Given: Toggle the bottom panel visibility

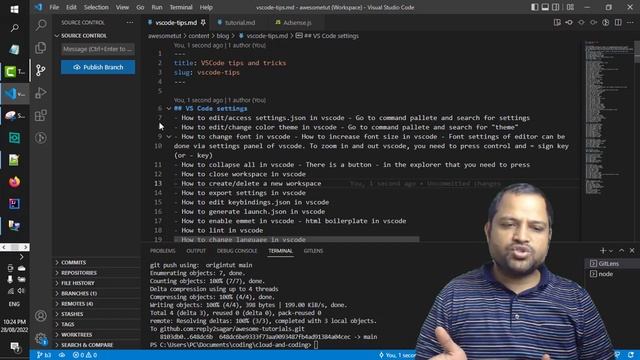Looking at the screenshot, I should coord(545,7).
